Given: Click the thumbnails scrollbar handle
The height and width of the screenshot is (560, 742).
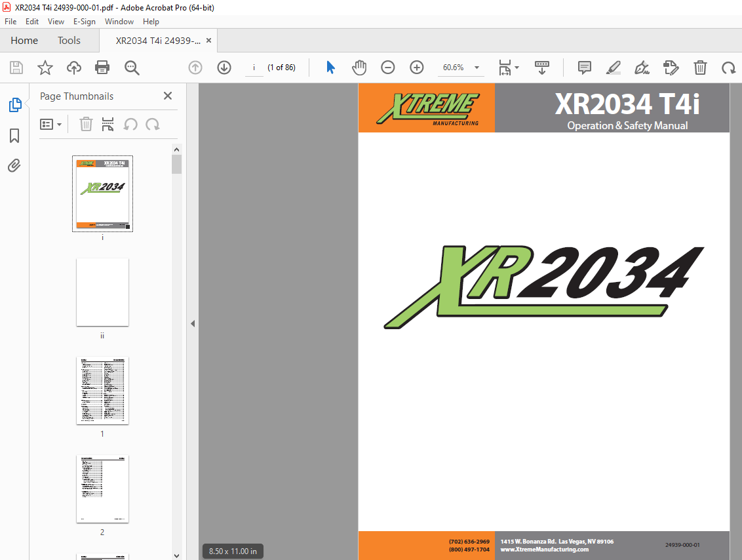Looking at the screenshot, I should click(176, 164).
